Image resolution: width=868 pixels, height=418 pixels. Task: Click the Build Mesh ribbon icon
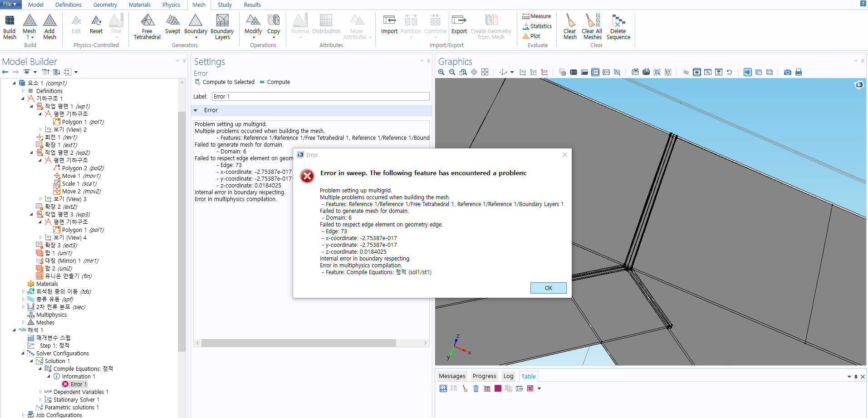(x=10, y=26)
